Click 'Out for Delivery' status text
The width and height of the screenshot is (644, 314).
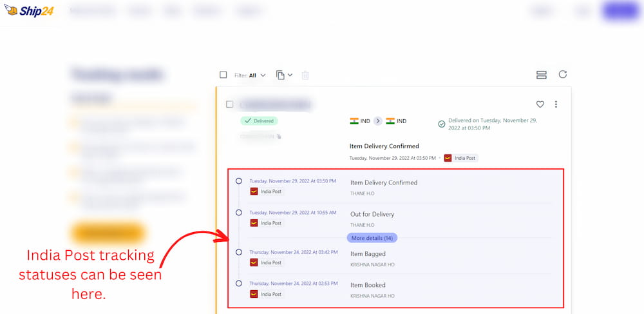tap(372, 214)
